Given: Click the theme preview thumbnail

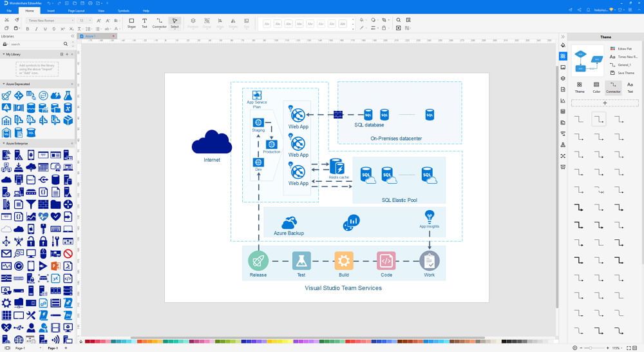Looking at the screenshot, I should 588,61.
